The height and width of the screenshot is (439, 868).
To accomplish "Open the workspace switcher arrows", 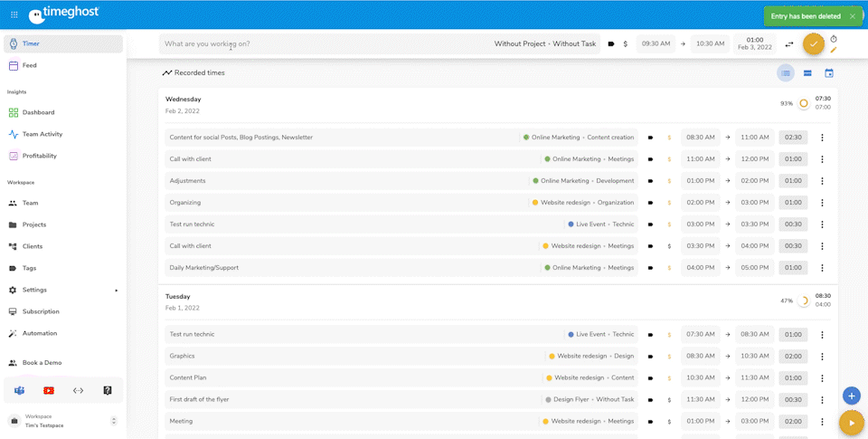I will pos(114,421).
